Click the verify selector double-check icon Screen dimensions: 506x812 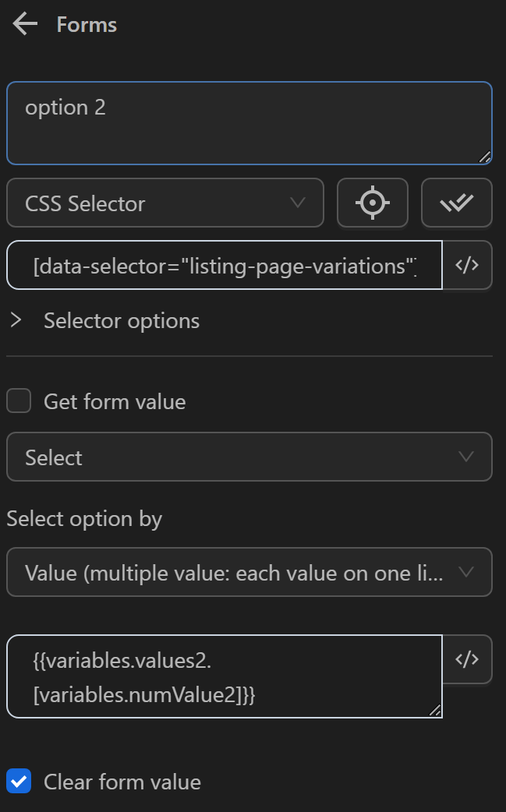point(456,203)
